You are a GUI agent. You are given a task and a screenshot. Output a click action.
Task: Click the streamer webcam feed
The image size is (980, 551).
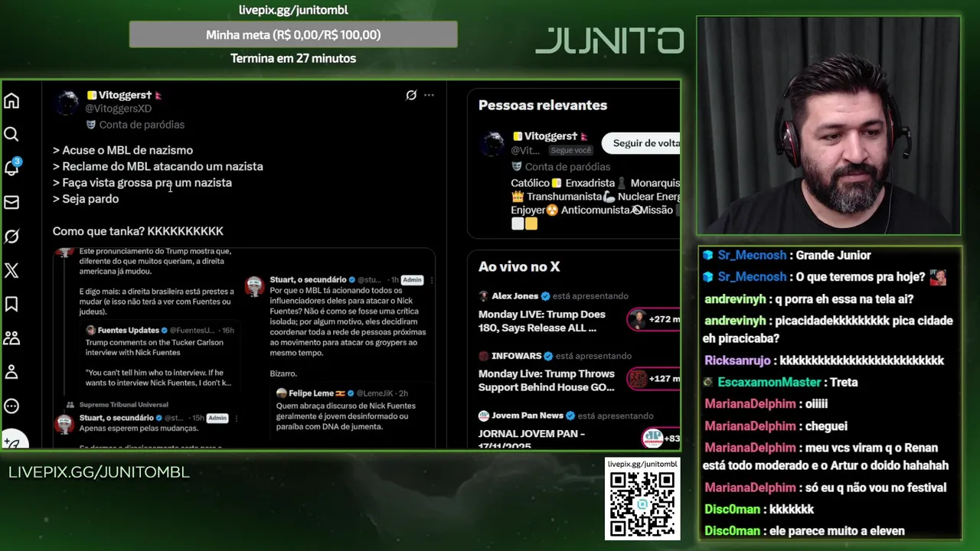[828, 126]
